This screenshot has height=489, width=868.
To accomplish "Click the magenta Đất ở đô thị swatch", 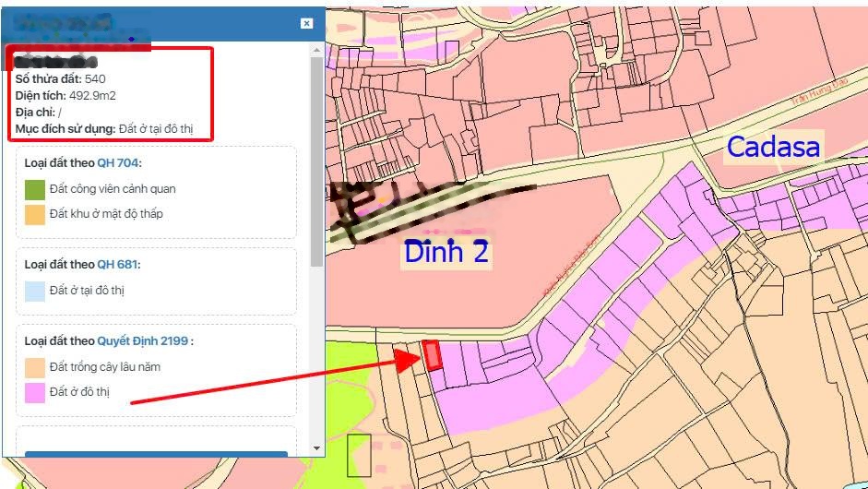I will [x=35, y=393].
